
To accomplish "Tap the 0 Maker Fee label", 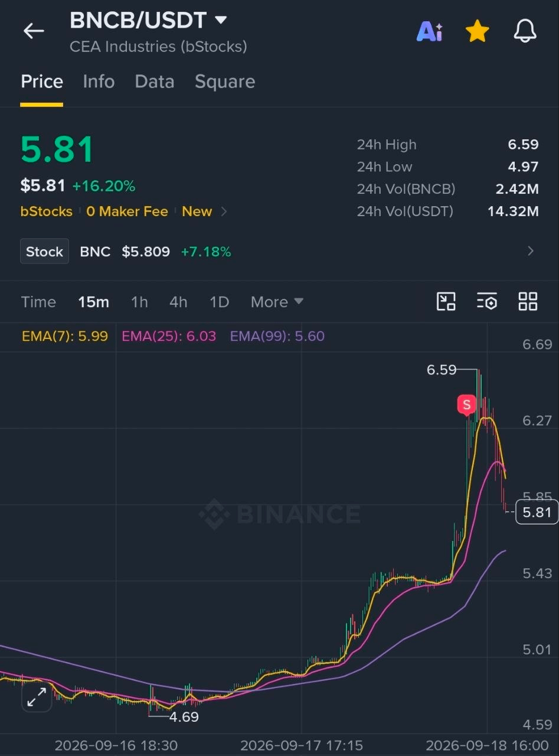I will coord(128,211).
